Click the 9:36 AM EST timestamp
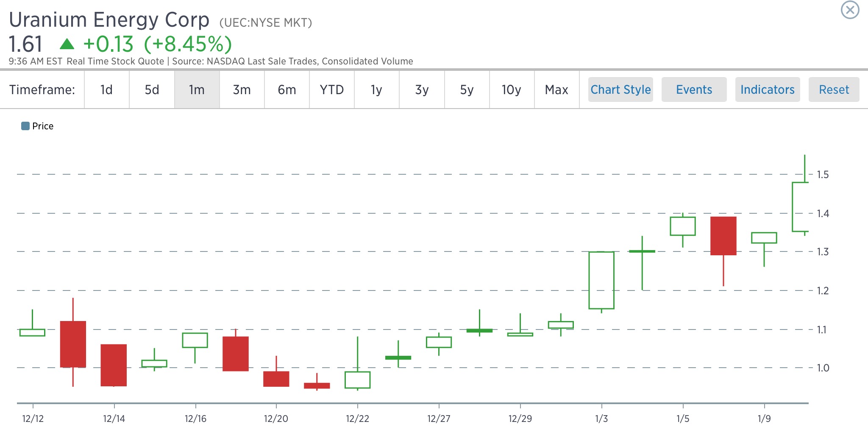The height and width of the screenshot is (430, 868). [x=36, y=61]
